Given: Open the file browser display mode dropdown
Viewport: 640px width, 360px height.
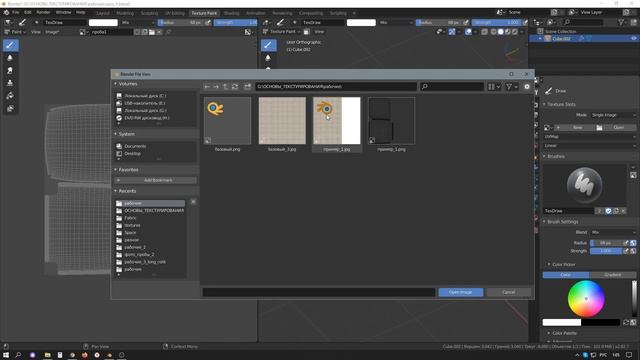Looking at the screenshot, I should click(494, 87).
